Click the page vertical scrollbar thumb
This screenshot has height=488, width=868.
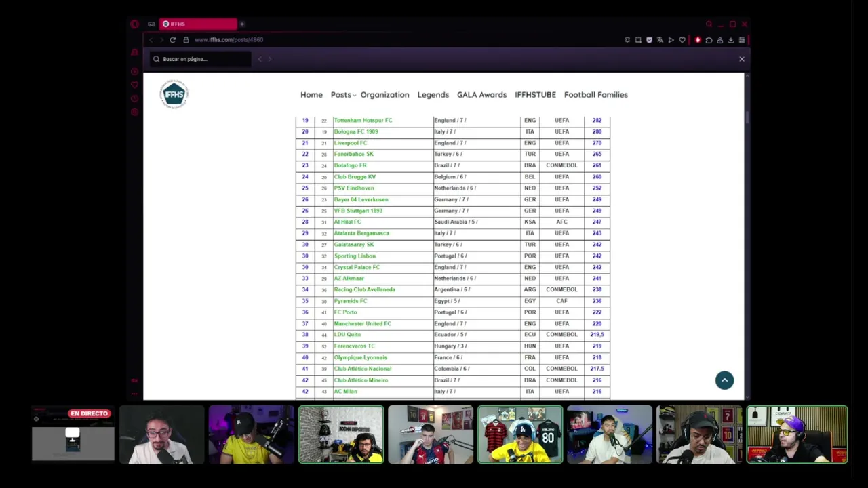(x=747, y=119)
